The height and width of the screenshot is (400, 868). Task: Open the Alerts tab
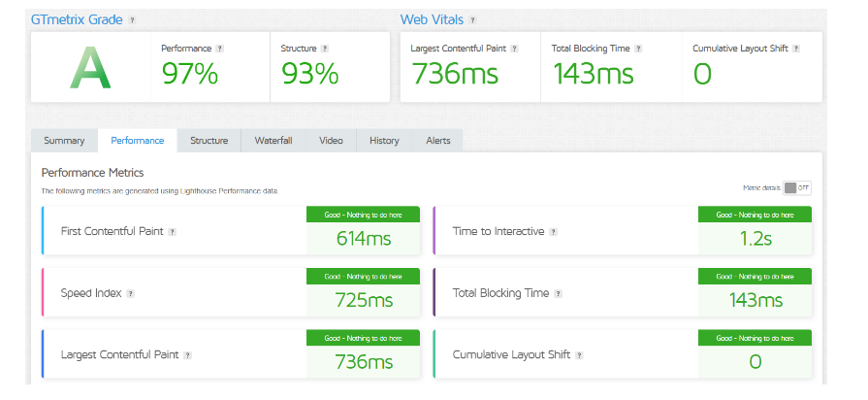click(x=437, y=141)
